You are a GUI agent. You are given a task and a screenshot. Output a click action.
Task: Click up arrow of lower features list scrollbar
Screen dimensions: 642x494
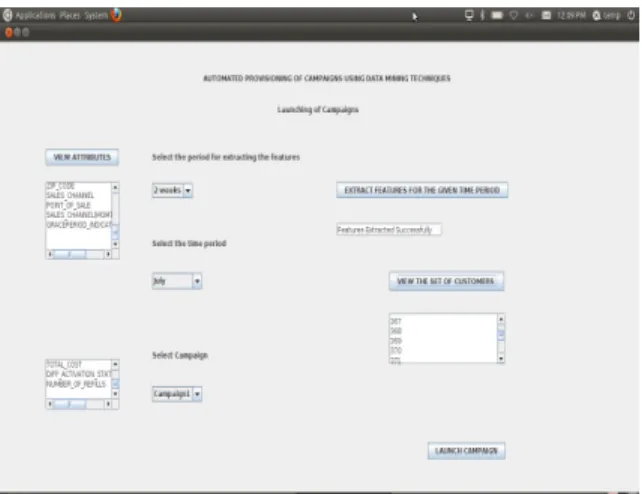[x=115, y=364]
